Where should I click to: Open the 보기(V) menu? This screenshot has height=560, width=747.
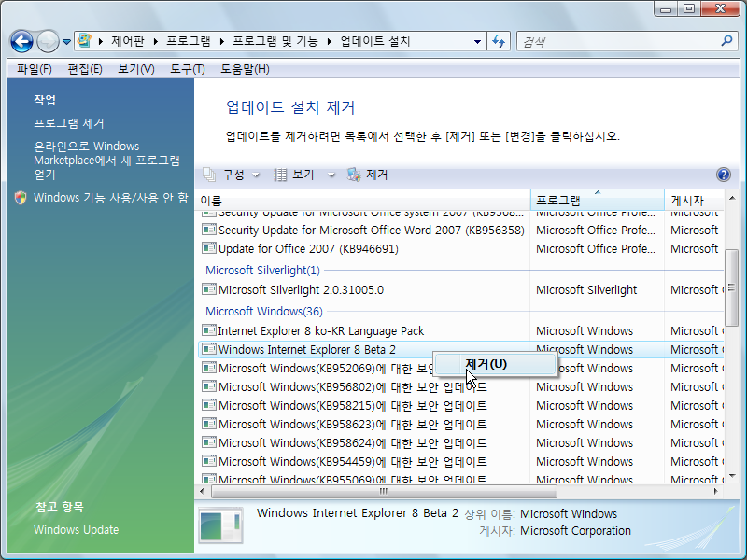[135, 69]
